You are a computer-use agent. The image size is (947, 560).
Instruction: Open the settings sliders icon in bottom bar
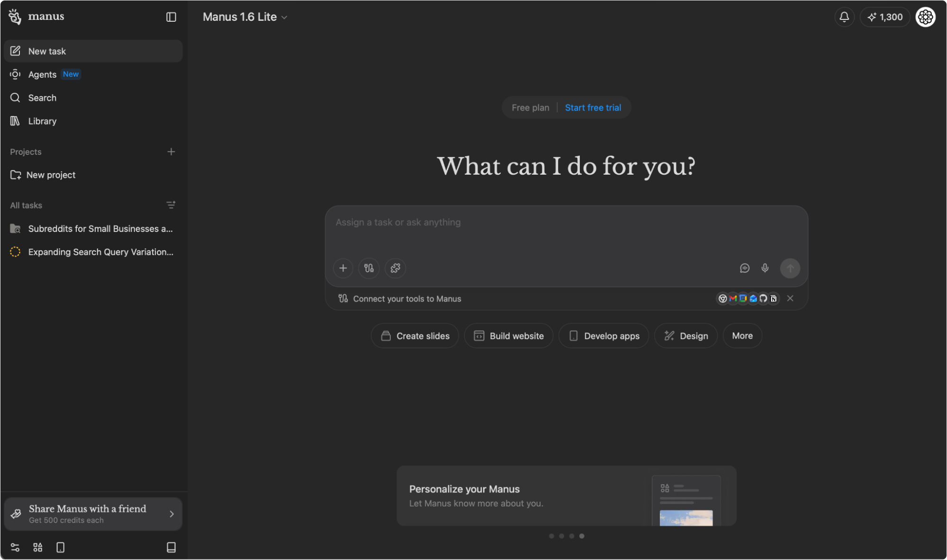pos(16,547)
